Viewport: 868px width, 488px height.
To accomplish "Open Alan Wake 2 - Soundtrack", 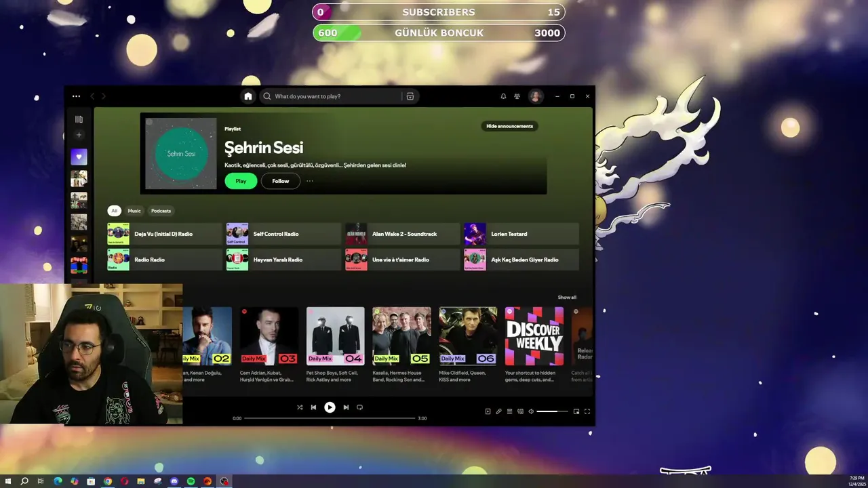I will pyautogui.click(x=403, y=234).
